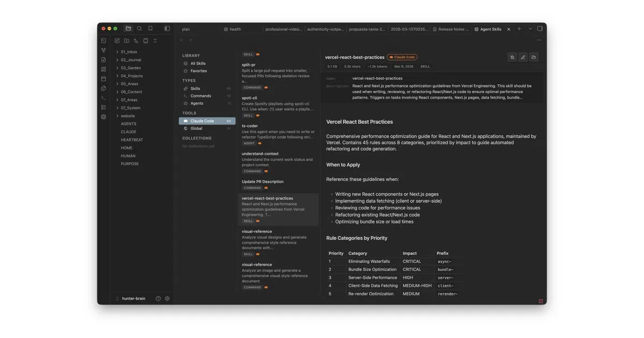Image resolution: width=644 pixels, height=338 pixels.
Task: Create a new note with pencil icon
Action: [x=117, y=41]
